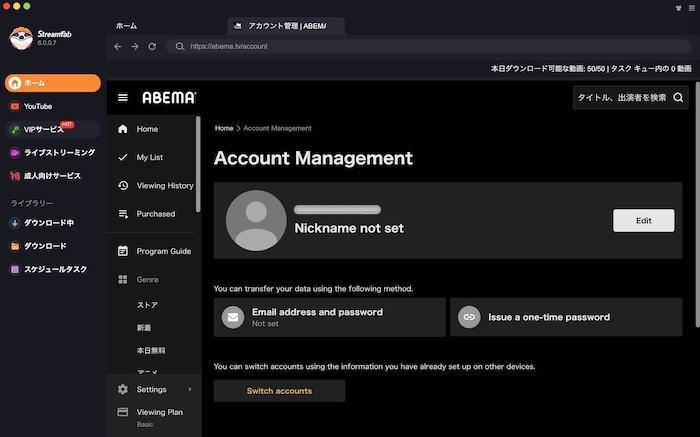The image size is (700, 437).
Task: Reload the page with the refresh icon
Action: [x=152, y=46]
